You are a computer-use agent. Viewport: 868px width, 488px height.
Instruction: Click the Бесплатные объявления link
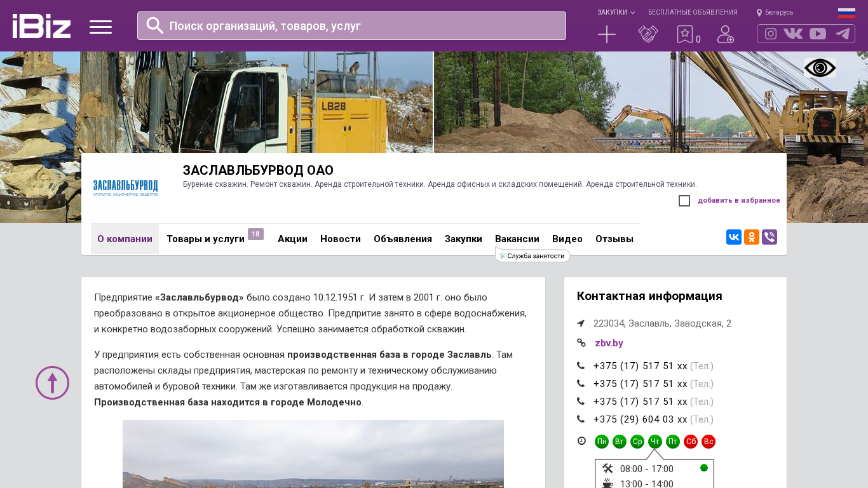click(x=693, y=13)
